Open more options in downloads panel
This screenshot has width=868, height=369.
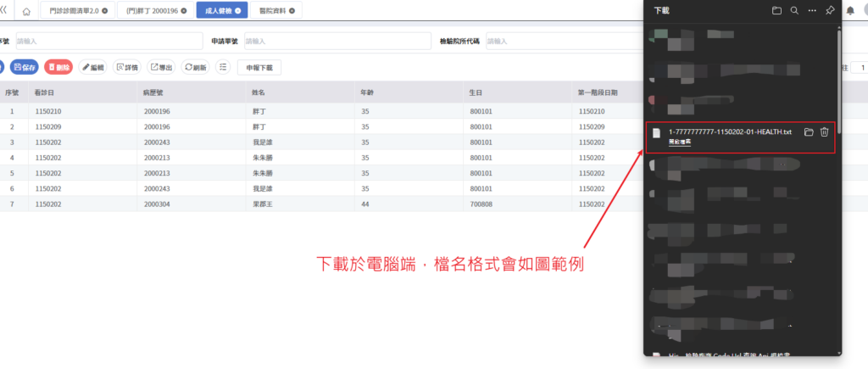tap(812, 11)
